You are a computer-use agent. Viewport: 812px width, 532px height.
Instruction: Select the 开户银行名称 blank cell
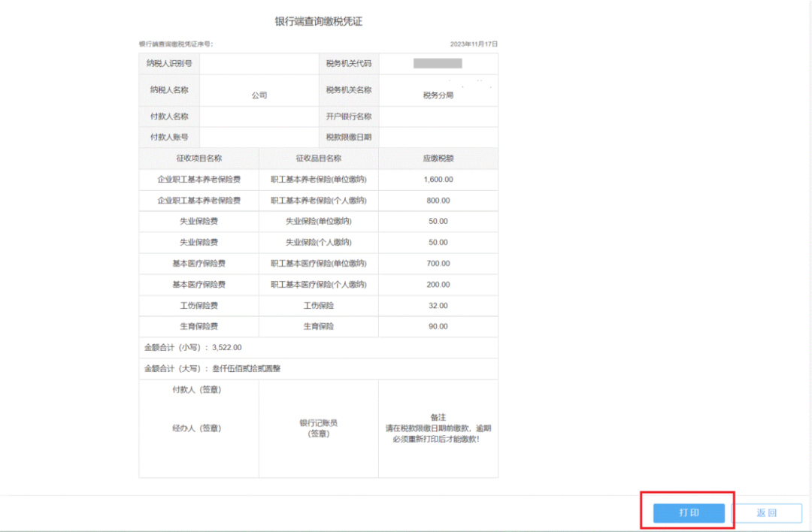[438, 116]
